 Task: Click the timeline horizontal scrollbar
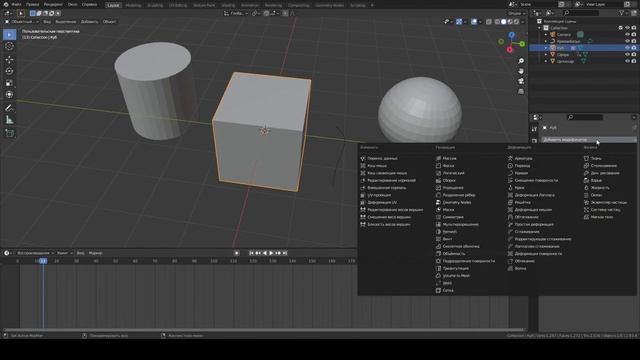tap(264, 329)
